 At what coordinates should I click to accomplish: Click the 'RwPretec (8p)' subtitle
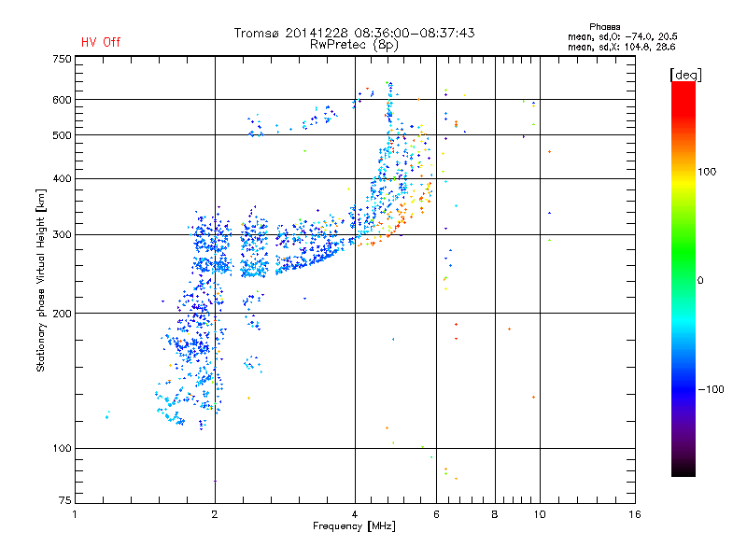(x=354, y=45)
